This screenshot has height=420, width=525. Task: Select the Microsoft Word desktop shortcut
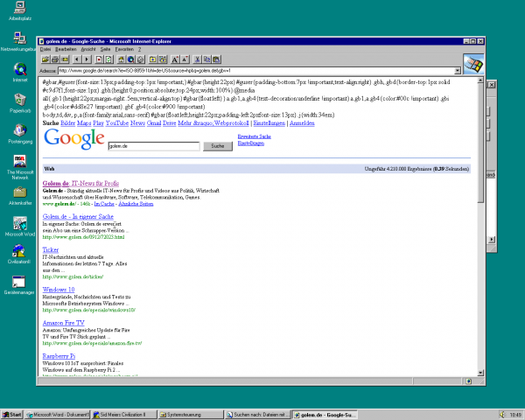20,227
